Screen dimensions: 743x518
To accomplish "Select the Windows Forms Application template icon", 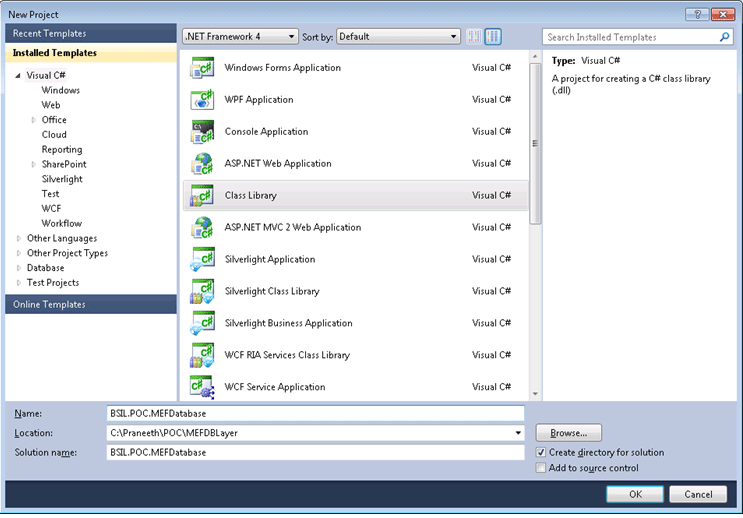I will [202, 68].
